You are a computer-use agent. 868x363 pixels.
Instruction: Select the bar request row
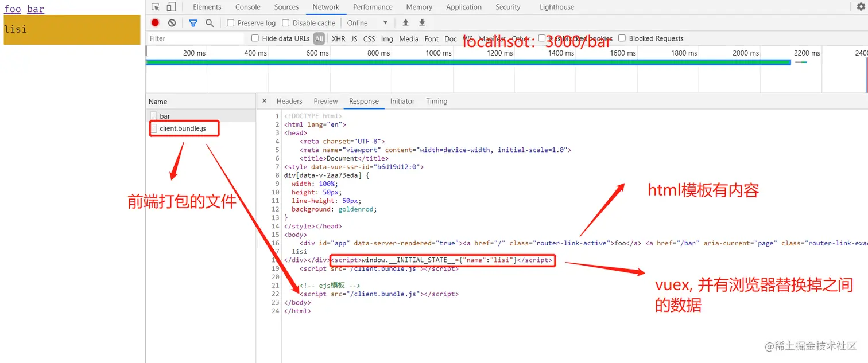pos(201,116)
